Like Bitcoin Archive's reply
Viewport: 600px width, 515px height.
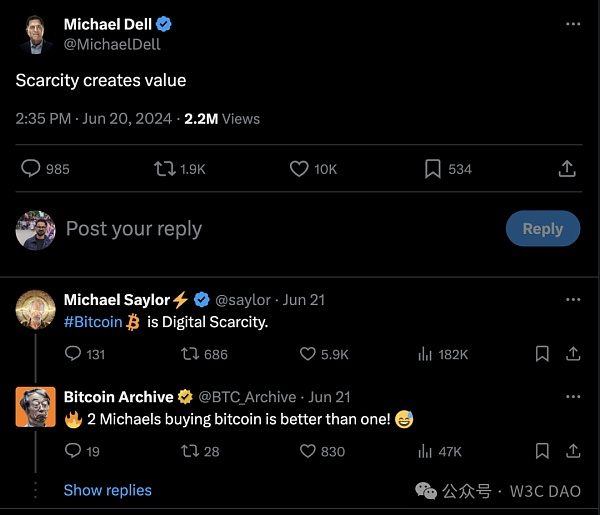point(309,451)
